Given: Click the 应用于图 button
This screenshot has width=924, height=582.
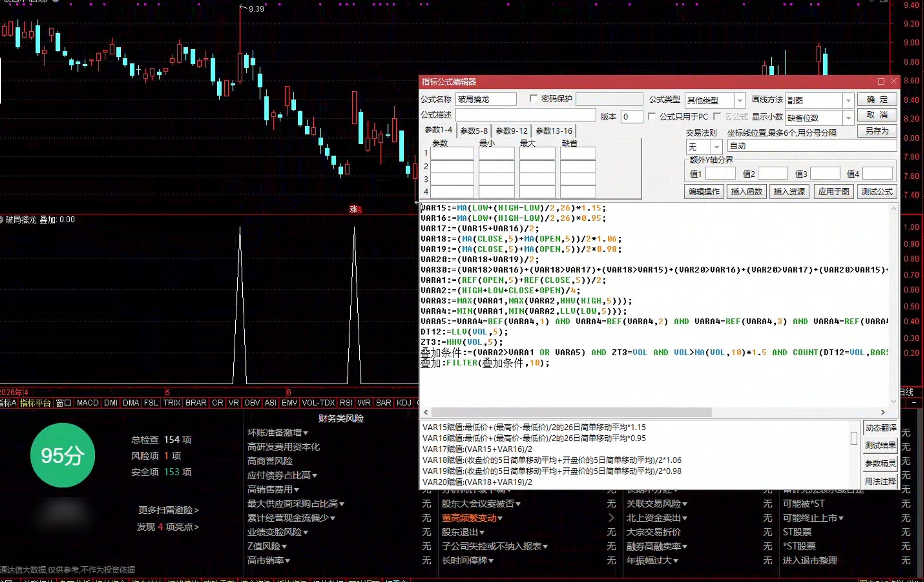Looking at the screenshot, I should point(834,192).
